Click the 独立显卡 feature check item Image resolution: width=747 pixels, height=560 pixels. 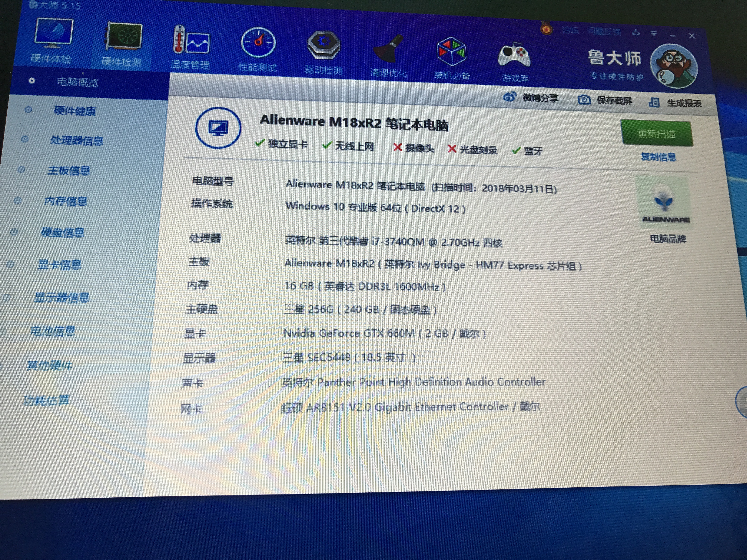[281, 144]
